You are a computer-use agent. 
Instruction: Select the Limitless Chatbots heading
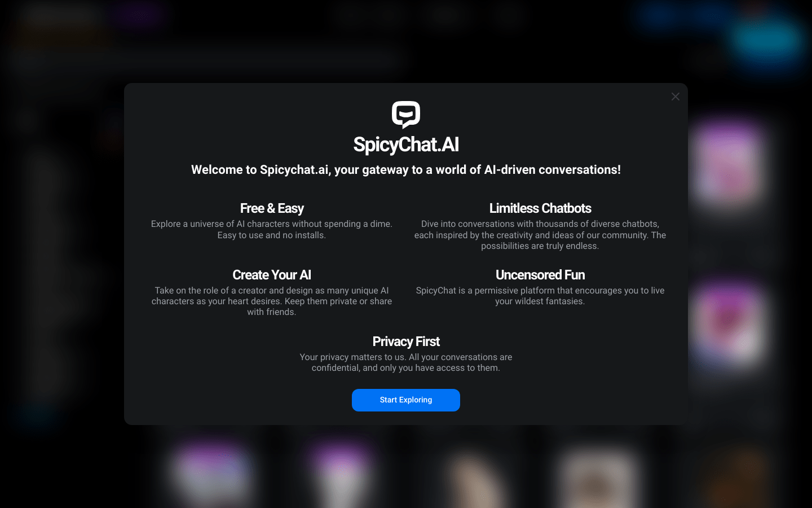(540, 208)
